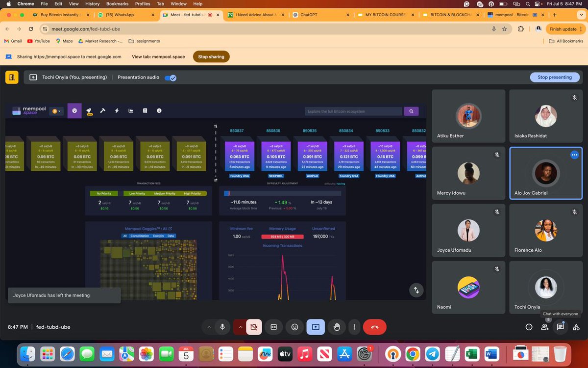Viewport: 588px width, 368px height.
Task: Raise hand in the meeting
Action: coord(337,327)
